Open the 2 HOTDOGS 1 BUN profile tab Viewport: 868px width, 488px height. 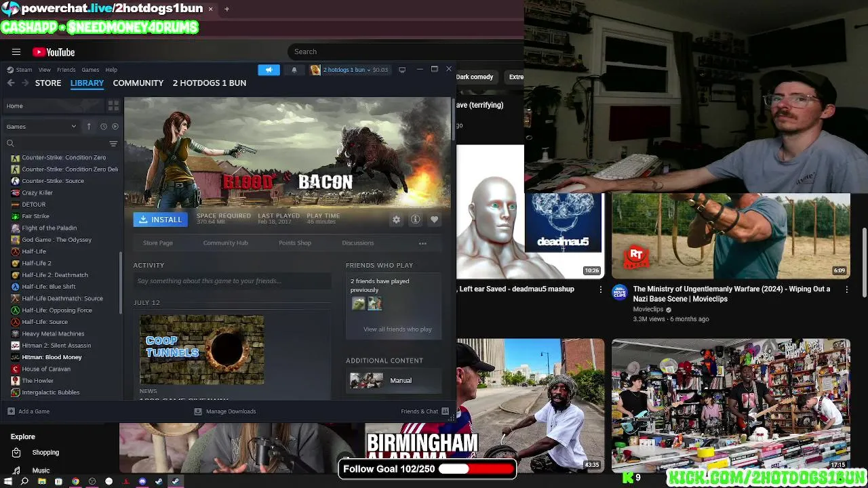(x=210, y=83)
